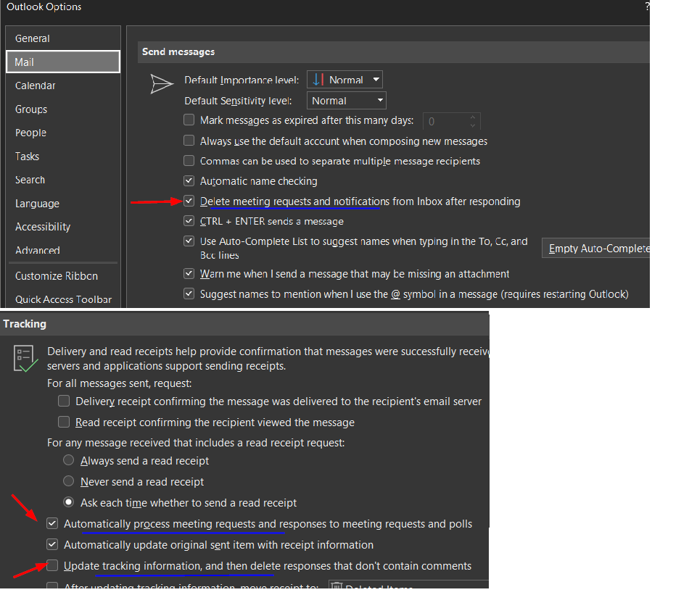The image size is (689, 616).
Task: Click the 'Default Importance level:' label
Action: coord(242,80)
